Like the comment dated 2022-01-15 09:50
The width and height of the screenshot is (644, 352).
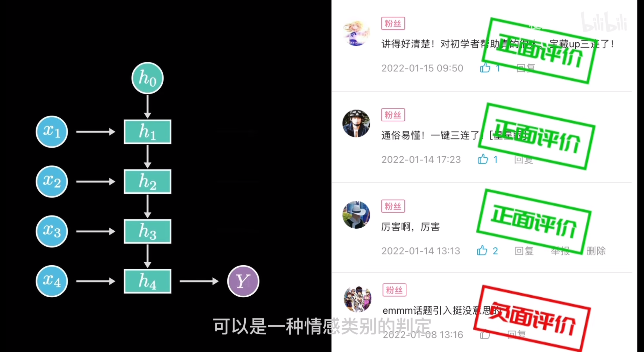coord(485,68)
